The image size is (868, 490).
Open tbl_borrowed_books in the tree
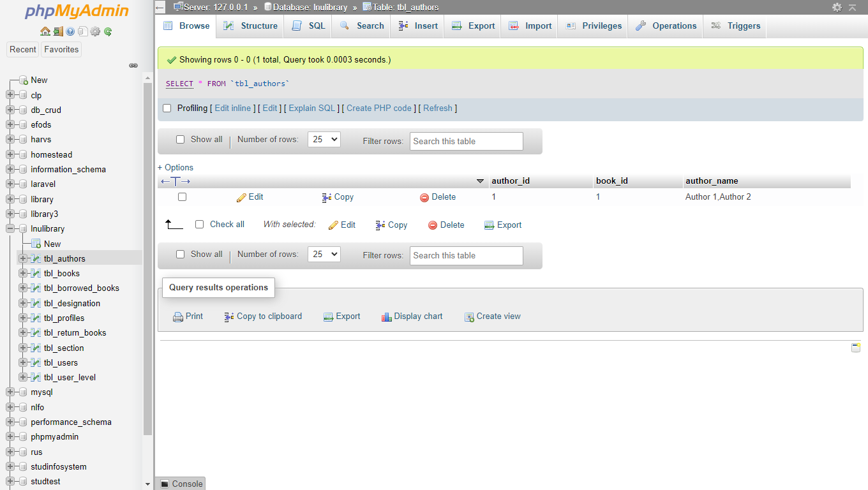point(82,288)
